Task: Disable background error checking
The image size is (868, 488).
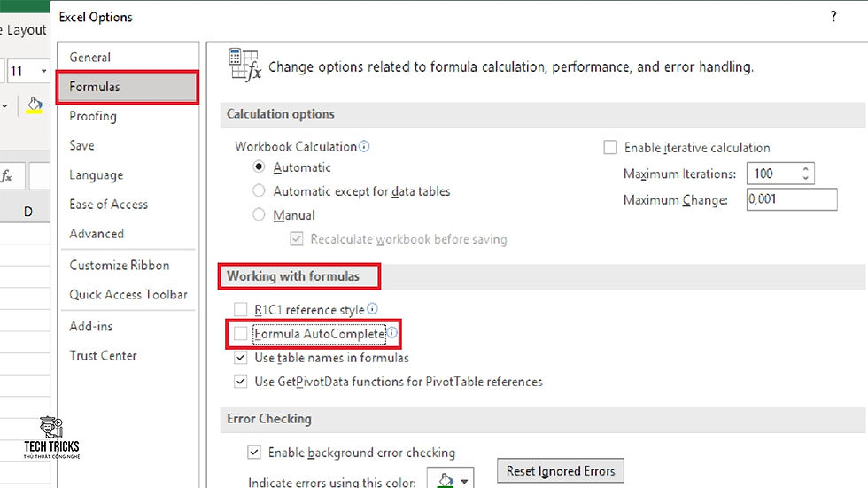Action: (x=253, y=452)
